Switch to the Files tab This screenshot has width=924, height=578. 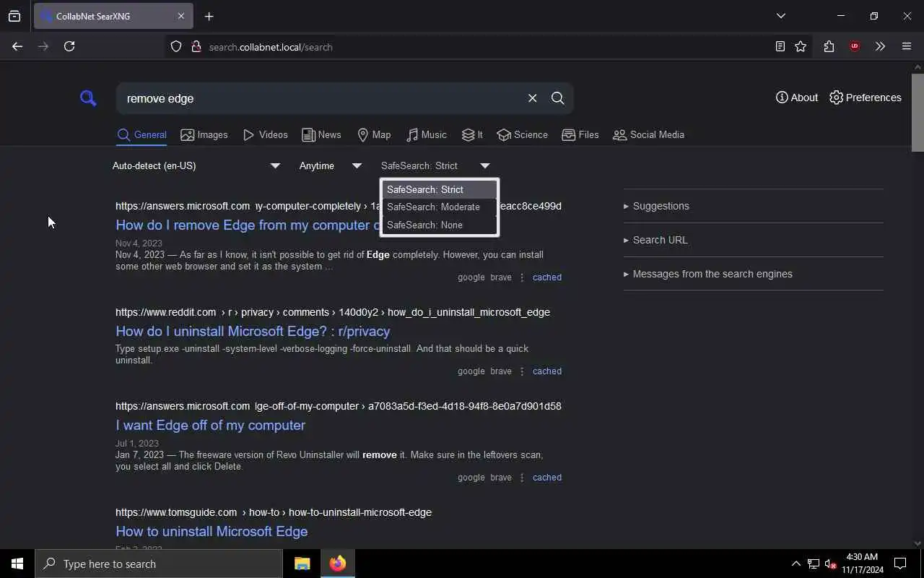click(580, 134)
